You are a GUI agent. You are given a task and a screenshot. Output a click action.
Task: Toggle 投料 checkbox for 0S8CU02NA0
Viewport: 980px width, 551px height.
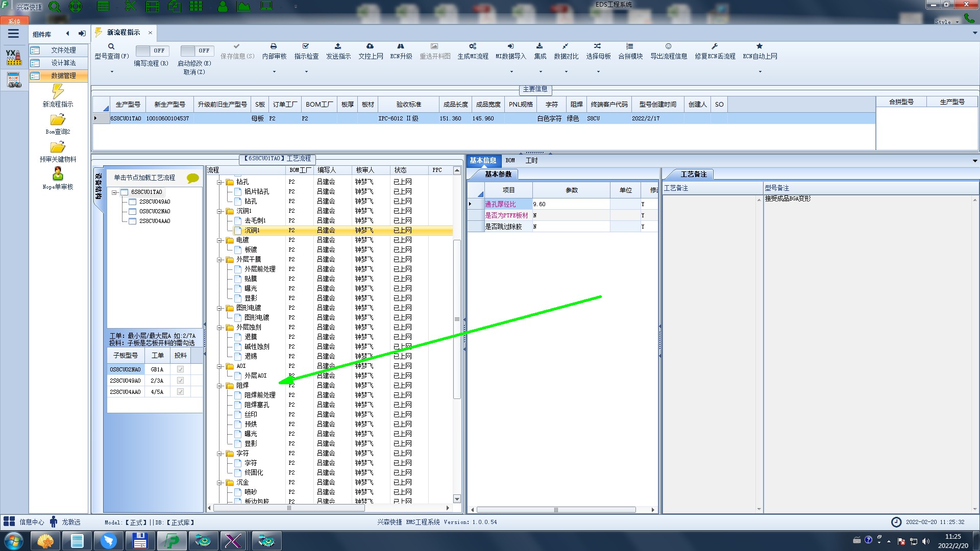click(180, 369)
